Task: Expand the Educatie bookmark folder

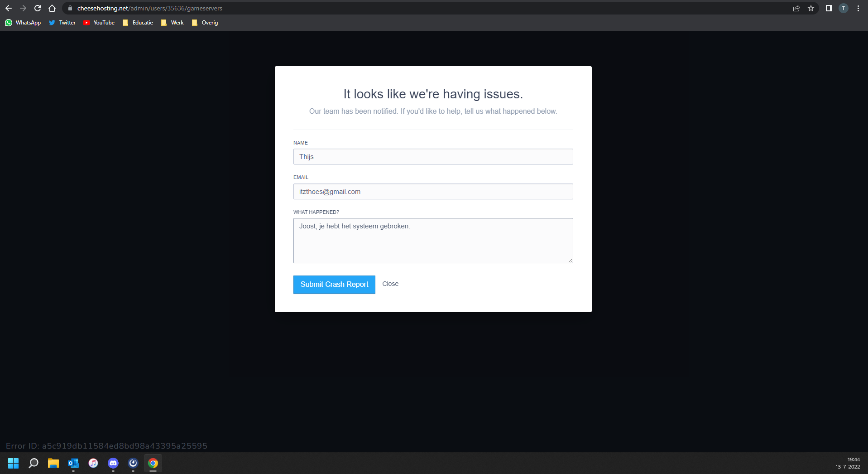Action: [x=138, y=23]
